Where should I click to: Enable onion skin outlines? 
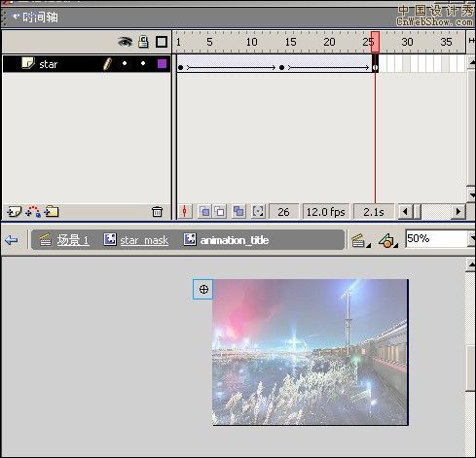[220, 212]
